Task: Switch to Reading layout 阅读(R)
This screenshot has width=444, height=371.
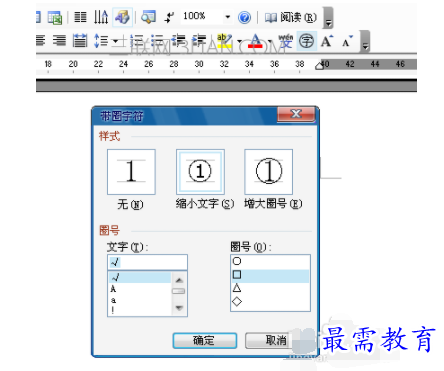Action: pyautogui.click(x=290, y=17)
